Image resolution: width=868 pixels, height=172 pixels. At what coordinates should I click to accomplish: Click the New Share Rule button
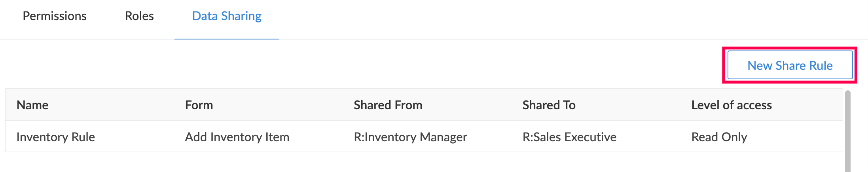(790, 65)
